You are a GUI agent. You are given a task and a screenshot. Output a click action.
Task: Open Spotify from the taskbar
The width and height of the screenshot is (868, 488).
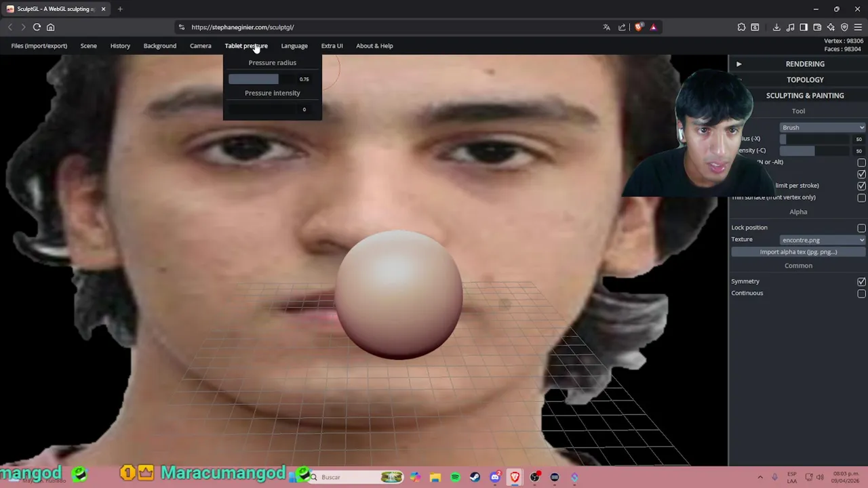pyautogui.click(x=455, y=477)
